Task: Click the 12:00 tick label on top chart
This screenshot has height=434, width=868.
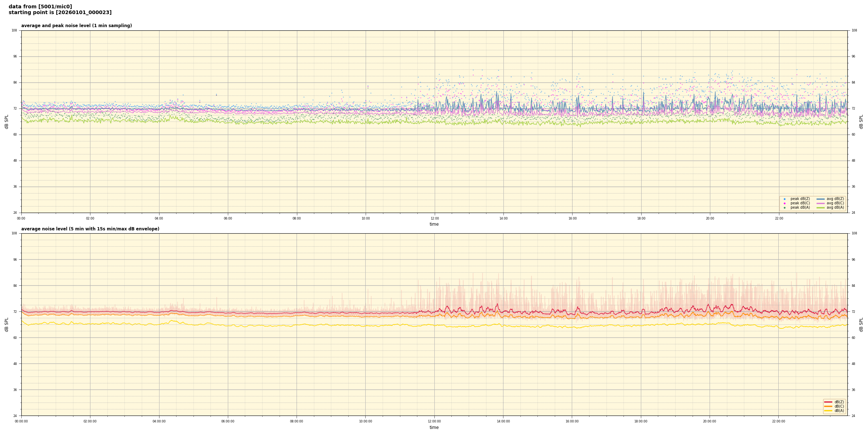Action: (x=434, y=218)
